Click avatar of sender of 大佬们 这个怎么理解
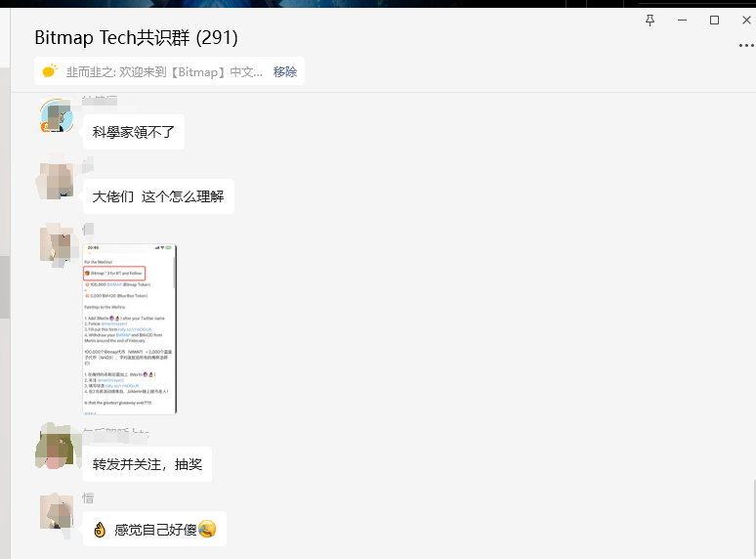 pyautogui.click(x=57, y=181)
